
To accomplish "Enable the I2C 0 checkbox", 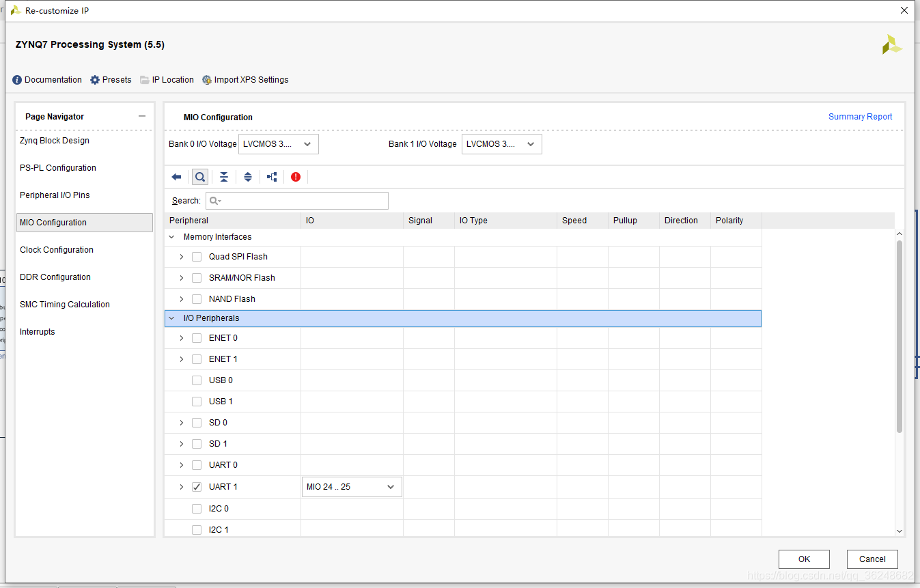I will coord(197,509).
